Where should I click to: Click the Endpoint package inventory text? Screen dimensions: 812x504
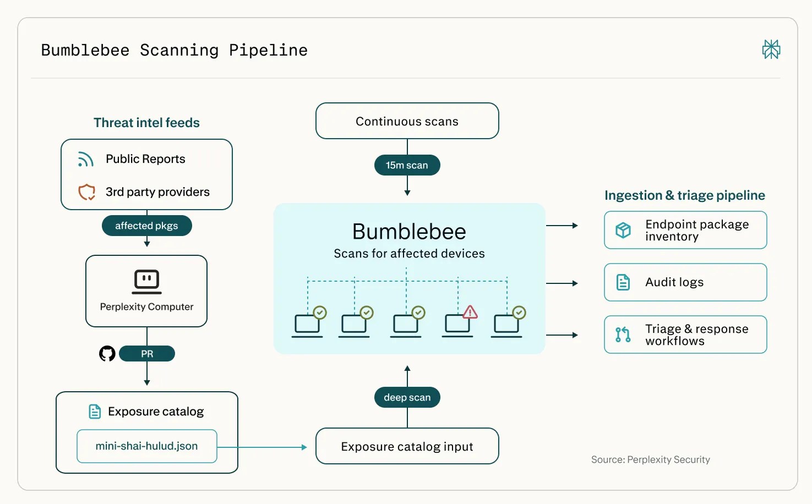point(697,231)
